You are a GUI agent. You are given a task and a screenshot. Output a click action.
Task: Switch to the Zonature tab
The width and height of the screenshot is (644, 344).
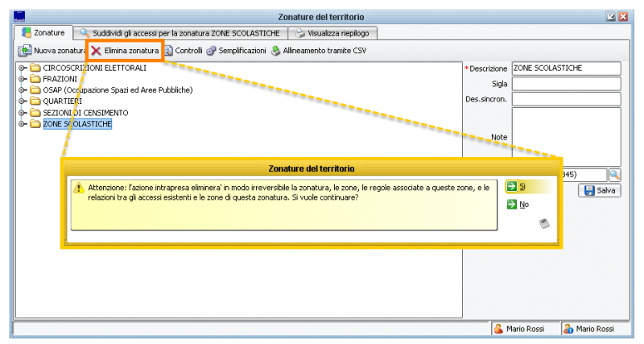[43, 33]
